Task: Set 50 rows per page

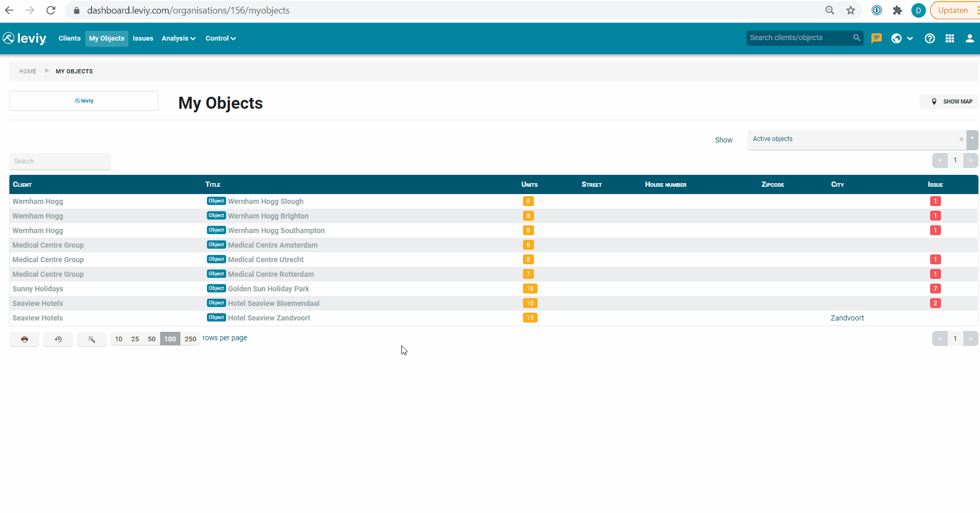Action: pos(152,339)
